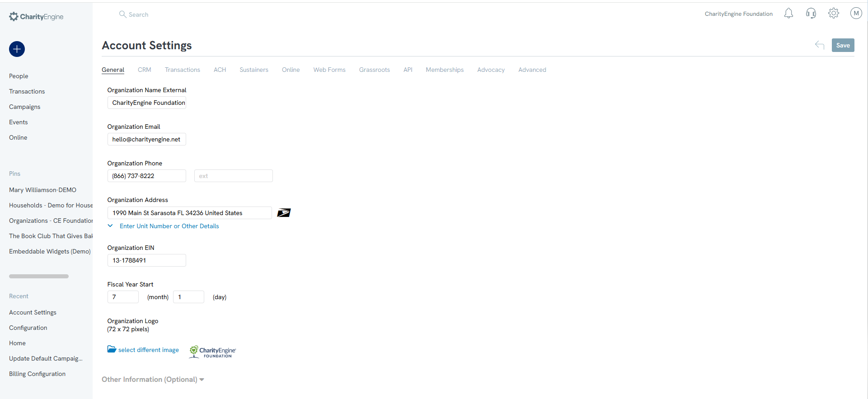Click CharityEngine Foundation account name in header

tap(739, 14)
